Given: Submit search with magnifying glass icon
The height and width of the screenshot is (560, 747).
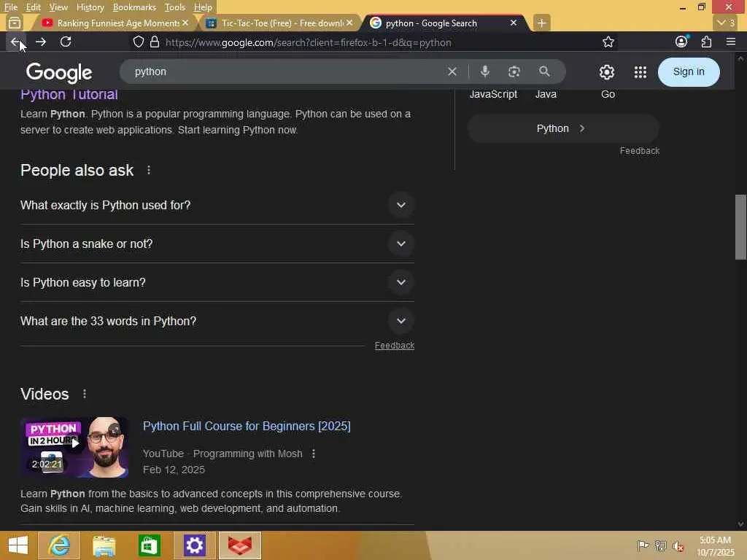Looking at the screenshot, I should 544,72.
